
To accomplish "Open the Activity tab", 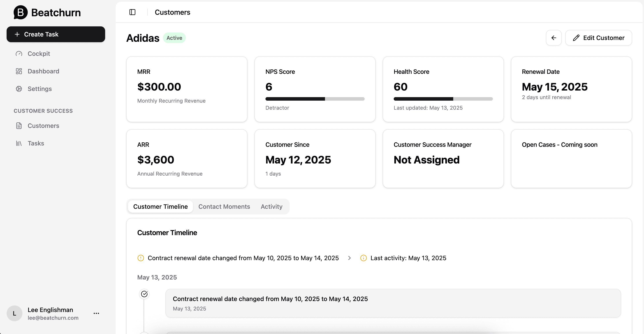I will (271, 207).
